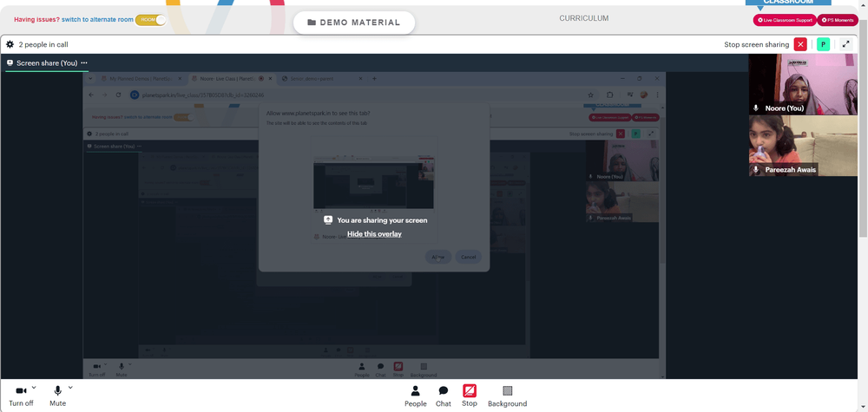Toggle the alternate ROOM switch
The image size is (868, 412).
[150, 19]
